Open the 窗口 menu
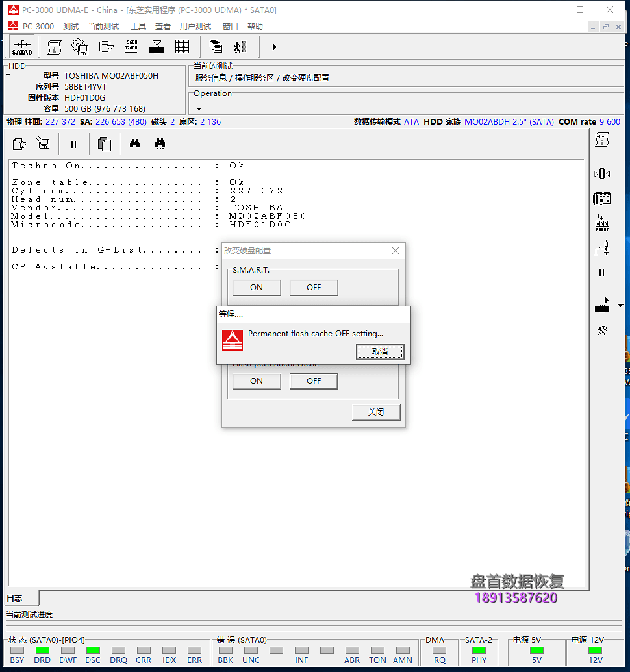The height and width of the screenshot is (672, 630). (x=230, y=27)
